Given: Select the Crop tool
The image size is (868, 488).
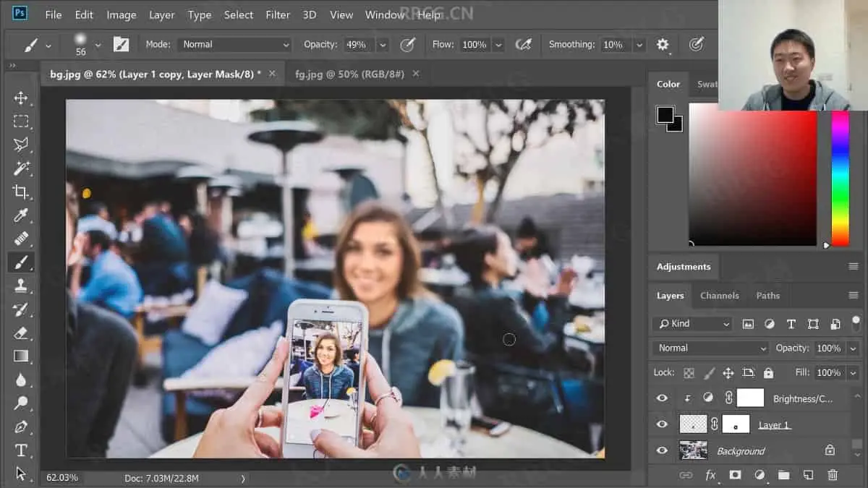Looking at the screenshot, I should 21,192.
